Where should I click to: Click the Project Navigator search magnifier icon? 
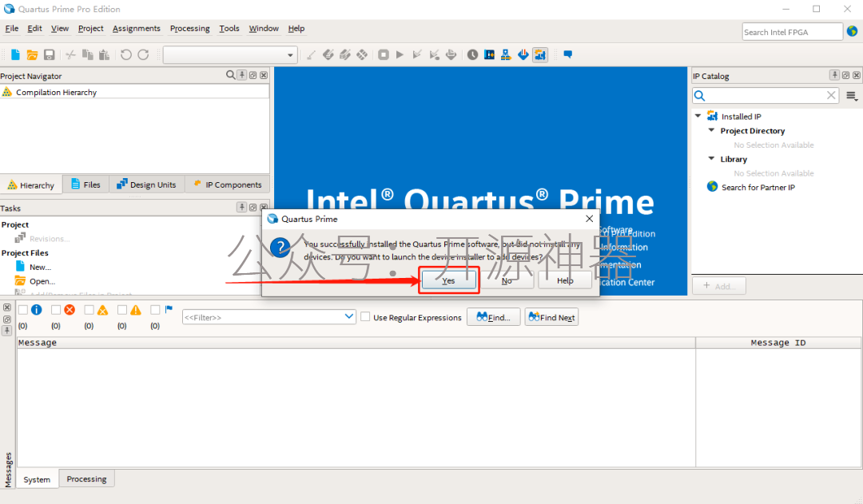(x=230, y=75)
